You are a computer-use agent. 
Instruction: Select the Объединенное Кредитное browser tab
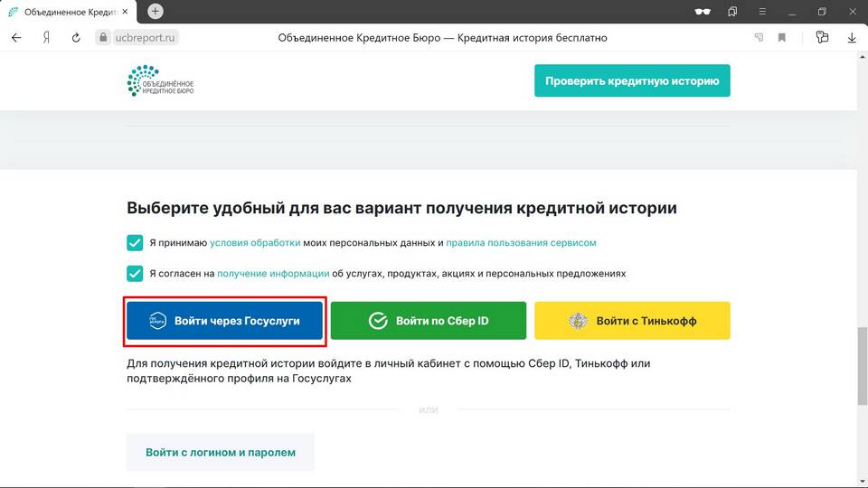(70, 12)
